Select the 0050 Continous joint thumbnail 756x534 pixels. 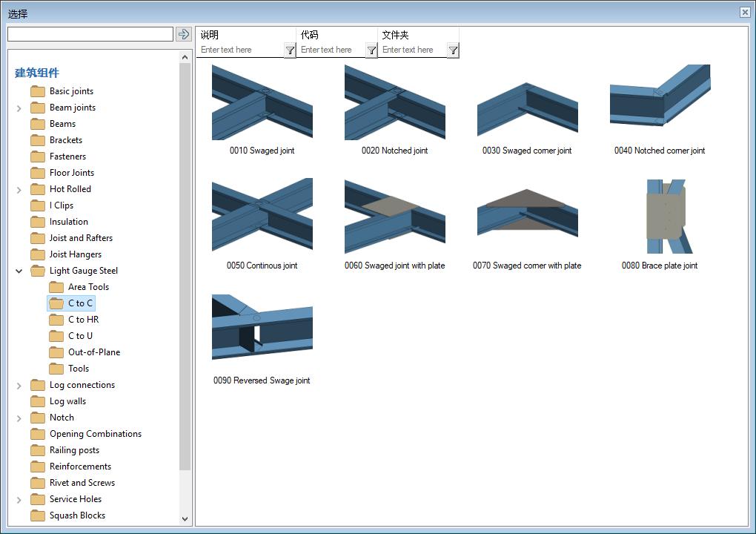pyautogui.click(x=262, y=214)
